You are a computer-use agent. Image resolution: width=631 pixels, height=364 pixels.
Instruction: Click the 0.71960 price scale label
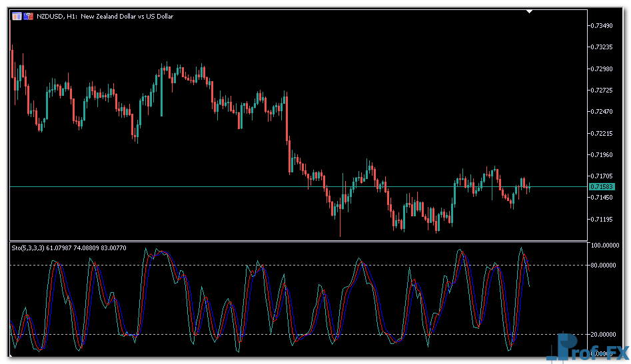(602, 155)
